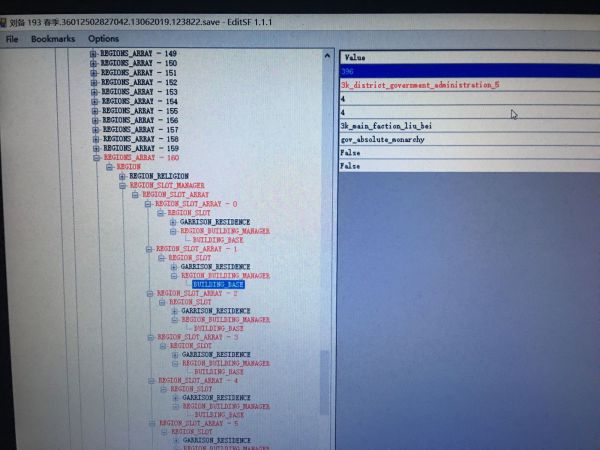Expand the REGION_RELIGION node
This screenshot has height=450, width=600.
pos(122,176)
